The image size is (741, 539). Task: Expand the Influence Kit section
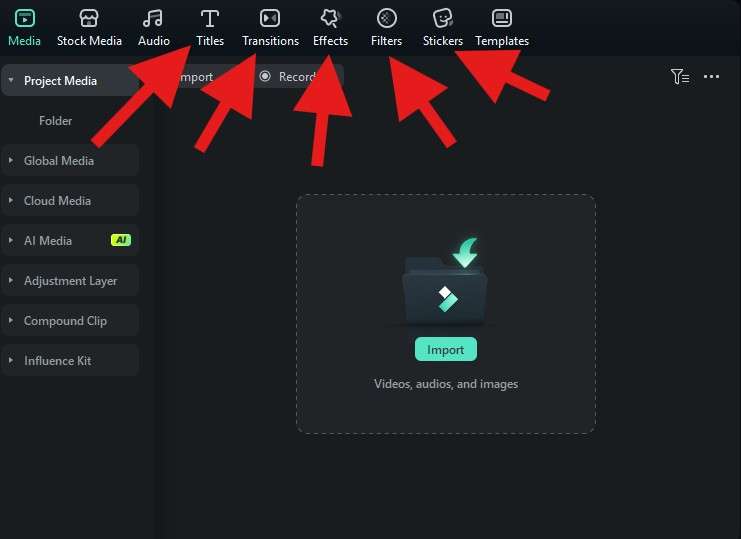(x=11, y=360)
